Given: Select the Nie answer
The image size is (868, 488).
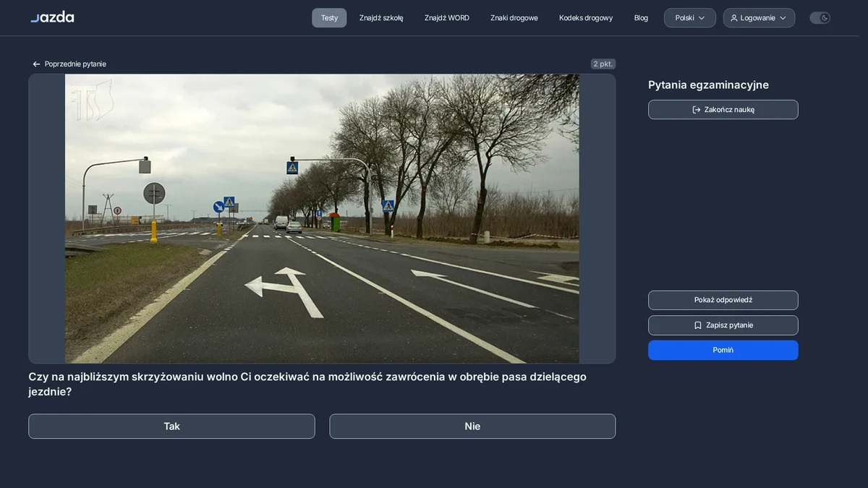Looking at the screenshot, I should click(x=472, y=427).
